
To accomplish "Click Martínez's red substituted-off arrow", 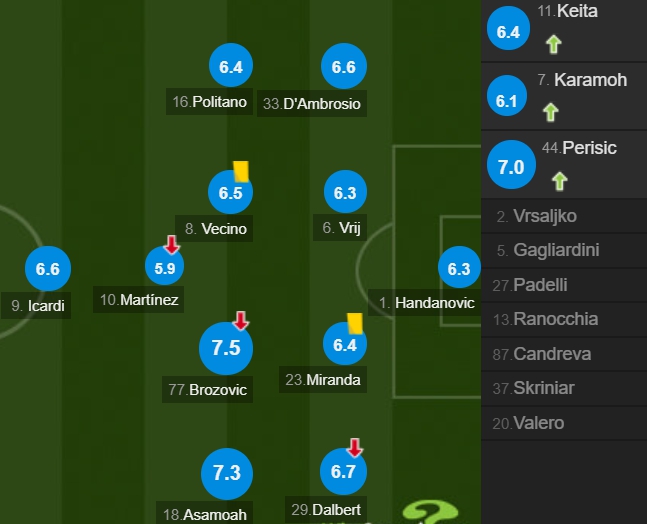I will point(172,244).
